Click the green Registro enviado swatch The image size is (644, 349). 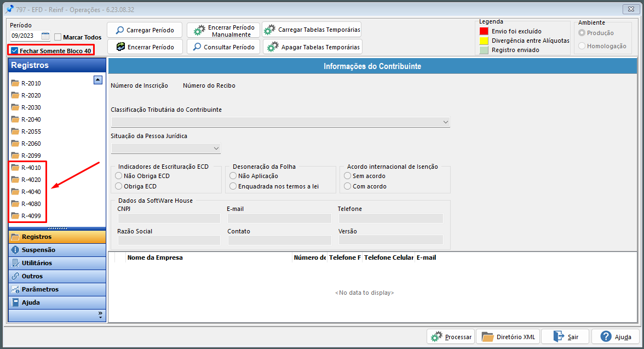[484, 50]
